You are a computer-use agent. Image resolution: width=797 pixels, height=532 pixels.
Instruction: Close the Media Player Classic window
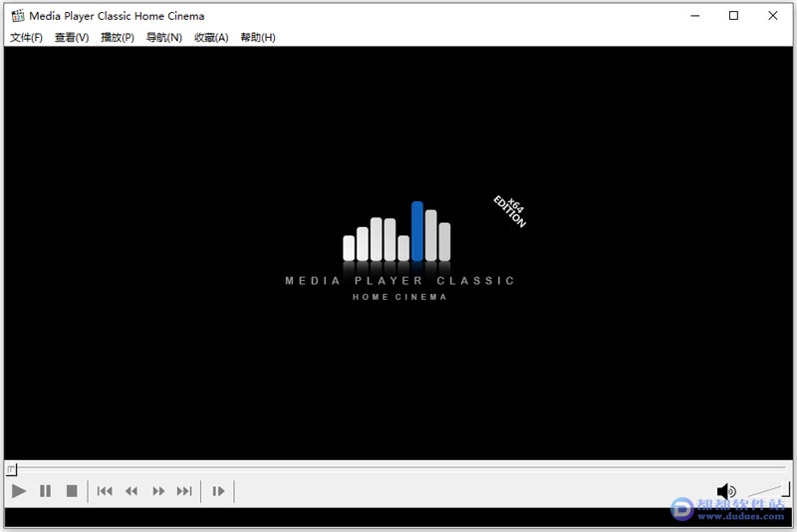tap(773, 16)
